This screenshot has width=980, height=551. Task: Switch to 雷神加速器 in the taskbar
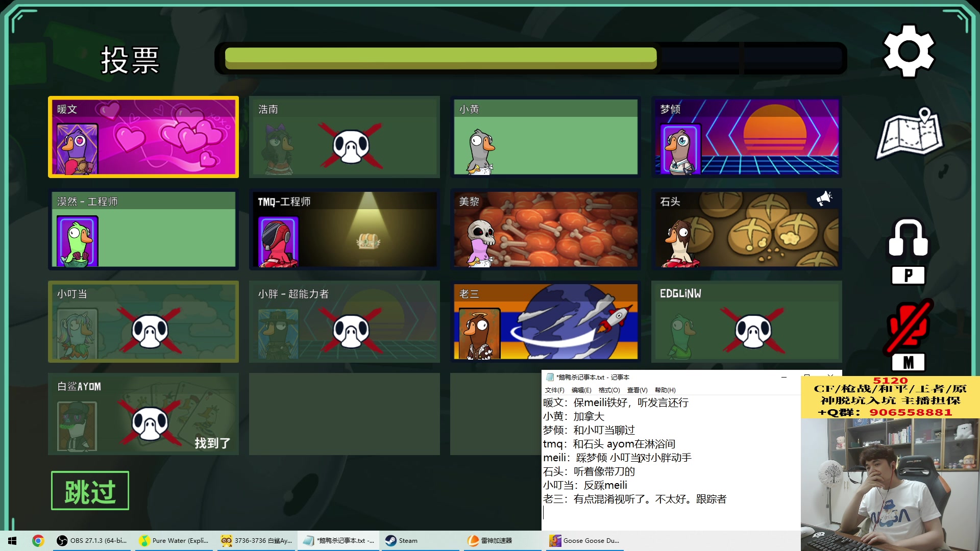tap(503, 541)
